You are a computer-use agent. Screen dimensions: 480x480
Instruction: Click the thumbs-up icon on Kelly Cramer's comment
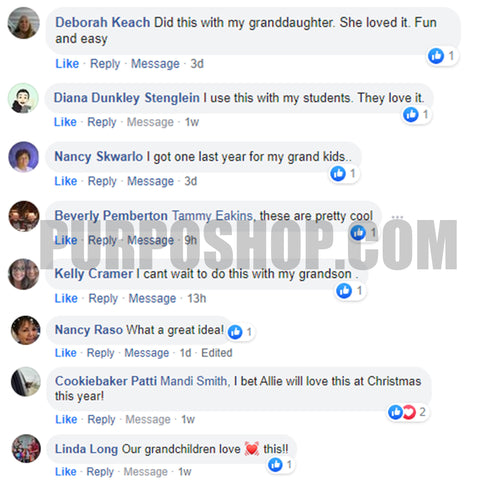click(x=344, y=291)
